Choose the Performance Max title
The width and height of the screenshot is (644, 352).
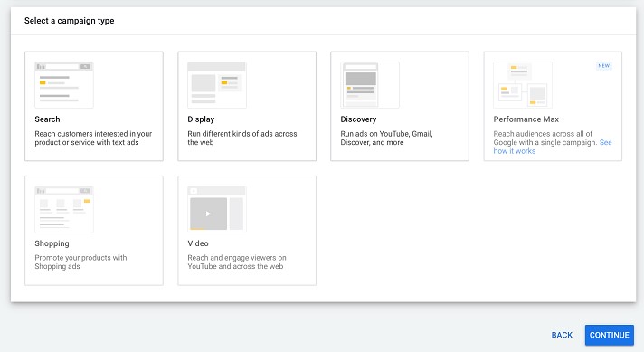[x=526, y=119]
